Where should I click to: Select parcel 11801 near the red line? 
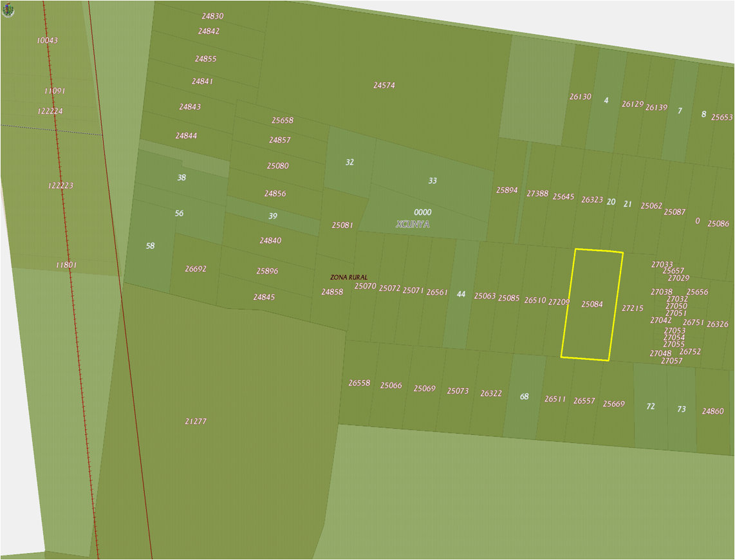point(66,265)
